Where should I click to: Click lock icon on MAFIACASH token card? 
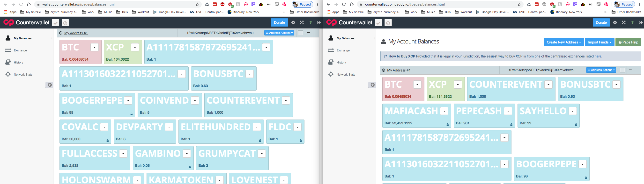447,125
